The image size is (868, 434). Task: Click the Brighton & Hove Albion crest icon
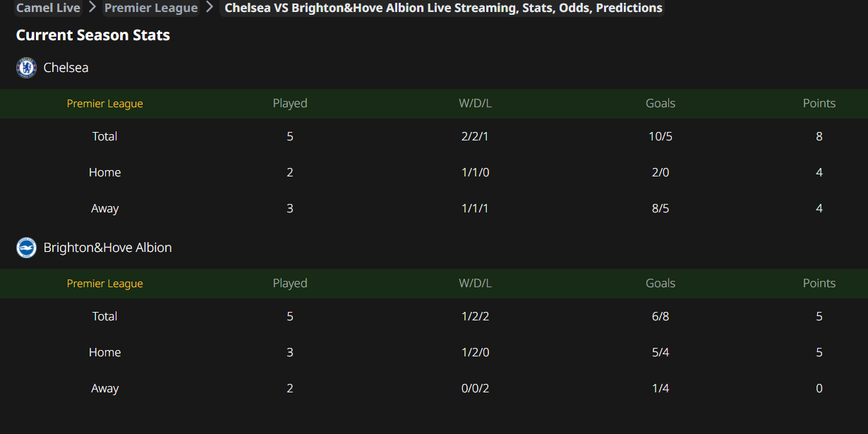(26, 248)
